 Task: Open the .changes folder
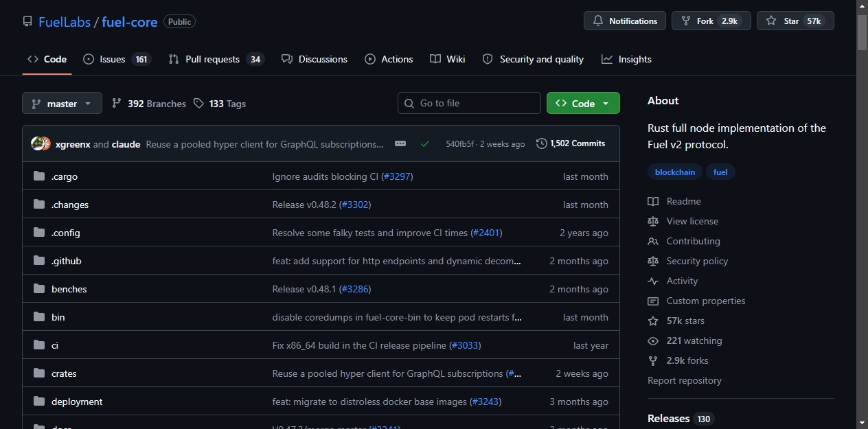[x=70, y=205]
